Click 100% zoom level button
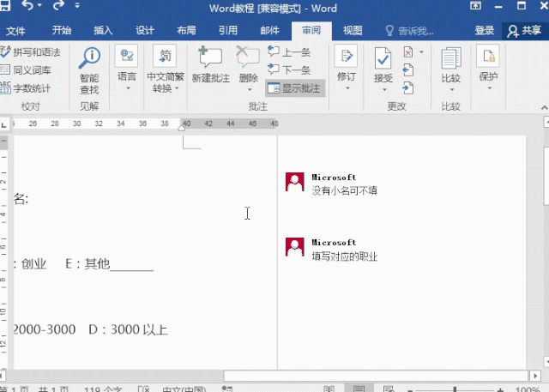 click(x=528, y=389)
